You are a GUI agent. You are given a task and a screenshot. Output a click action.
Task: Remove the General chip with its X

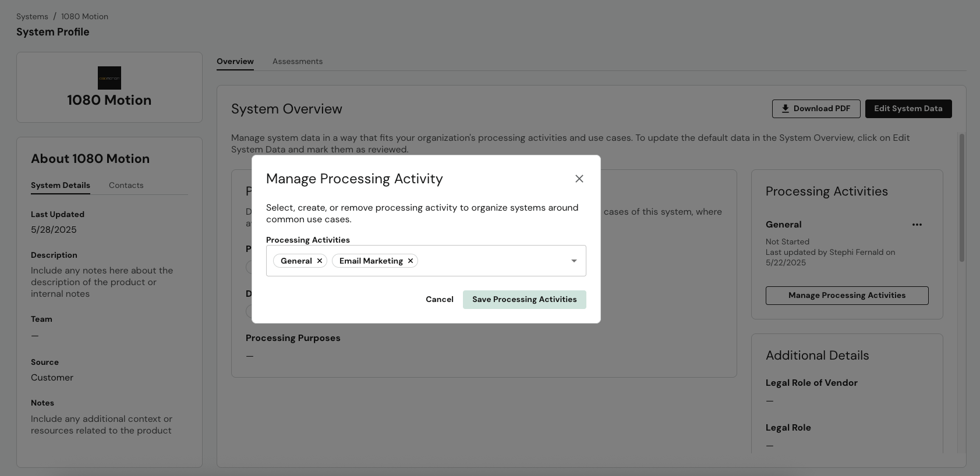320,261
